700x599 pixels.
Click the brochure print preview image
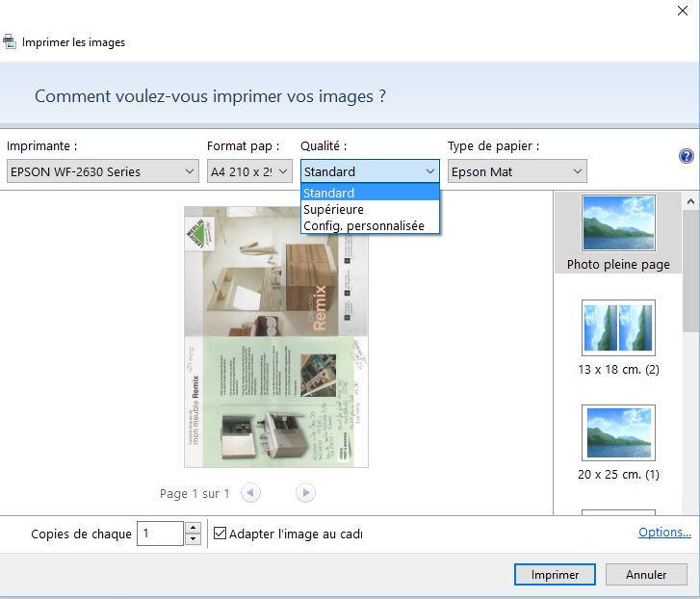tap(276, 337)
